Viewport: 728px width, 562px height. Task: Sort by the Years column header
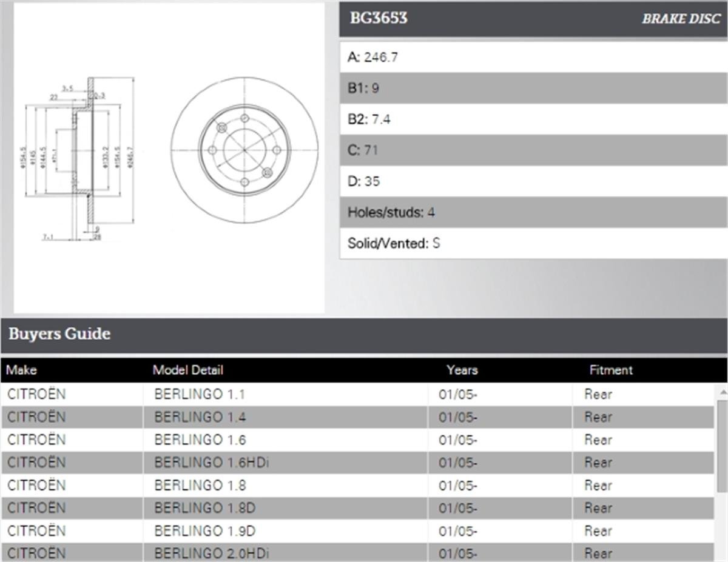click(x=462, y=370)
